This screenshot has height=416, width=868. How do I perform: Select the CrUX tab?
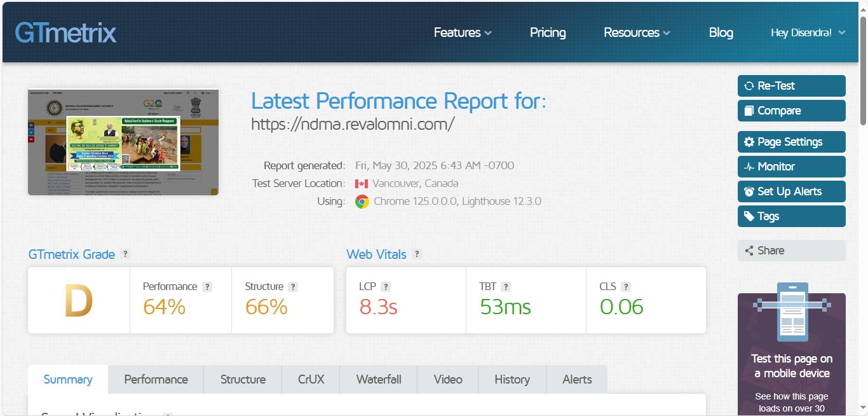(311, 380)
